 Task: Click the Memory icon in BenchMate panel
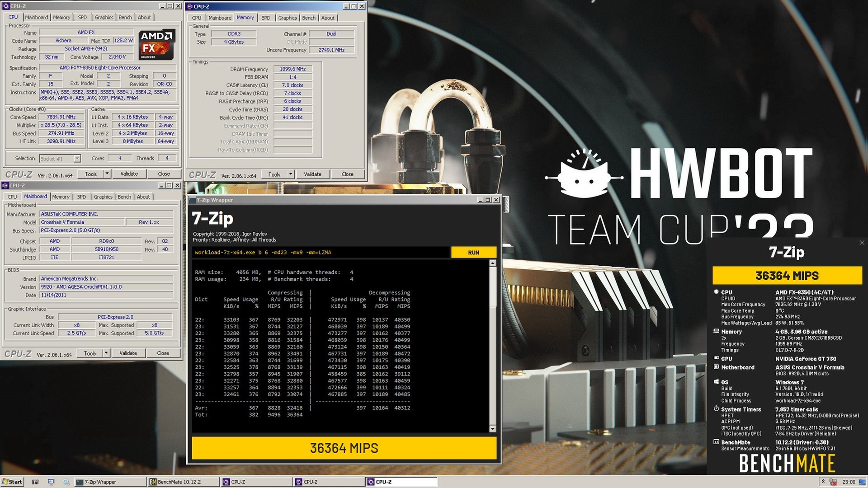tap(716, 331)
